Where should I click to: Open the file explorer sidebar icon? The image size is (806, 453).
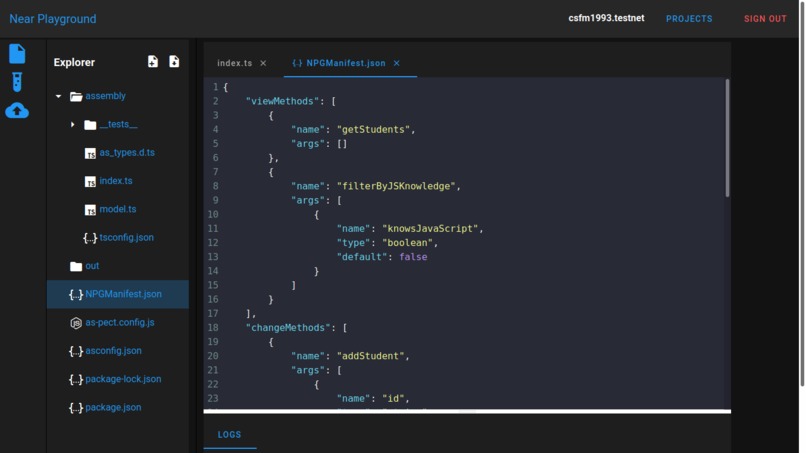pyautogui.click(x=17, y=53)
